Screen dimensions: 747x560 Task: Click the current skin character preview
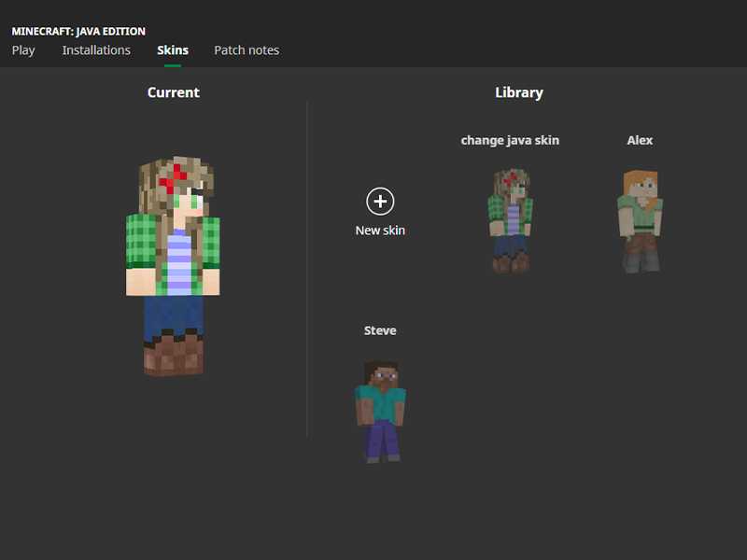coord(173,266)
